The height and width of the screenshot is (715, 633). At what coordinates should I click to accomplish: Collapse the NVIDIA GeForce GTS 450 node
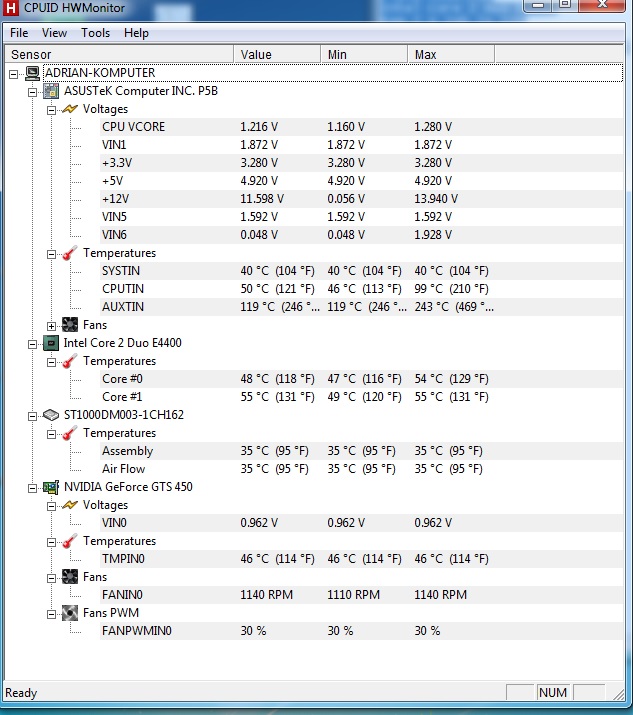click(x=32, y=488)
